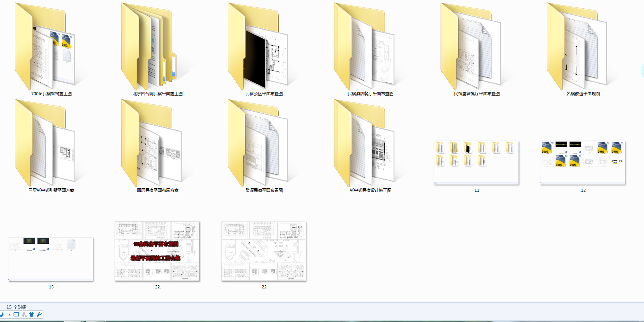This screenshot has height=322, width=644.
Task: Select the image thumbnail named 12
Action: (583, 163)
